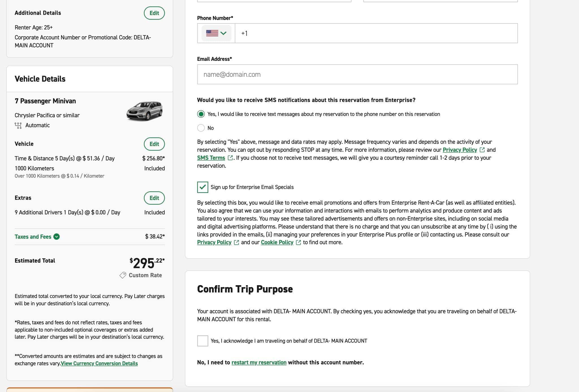Click the external link icon after Cookie Policy
This screenshot has height=392, width=579.
298,242
